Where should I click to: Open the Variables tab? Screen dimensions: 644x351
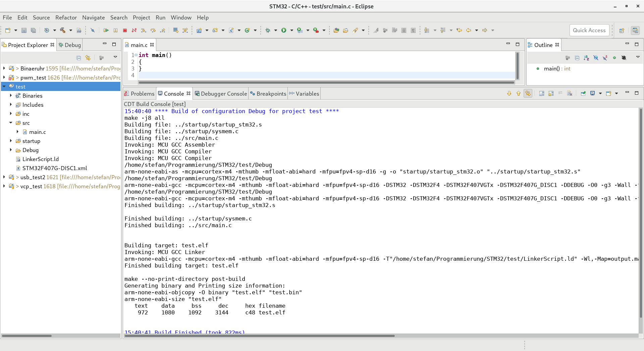pyautogui.click(x=304, y=94)
